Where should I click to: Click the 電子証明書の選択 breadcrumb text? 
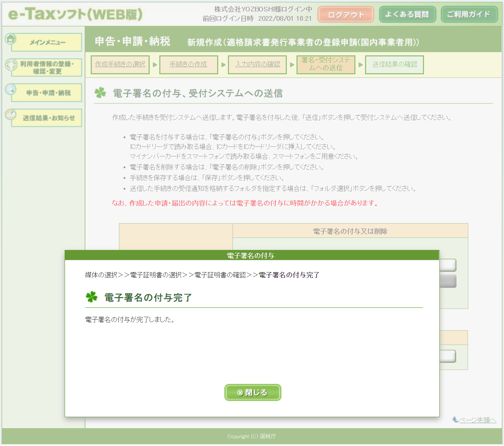[x=156, y=275]
